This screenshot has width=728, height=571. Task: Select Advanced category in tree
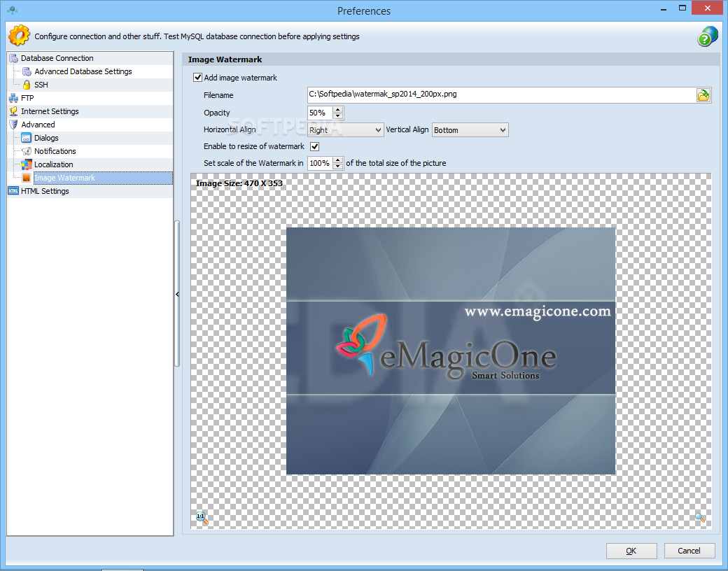[38, 125]
